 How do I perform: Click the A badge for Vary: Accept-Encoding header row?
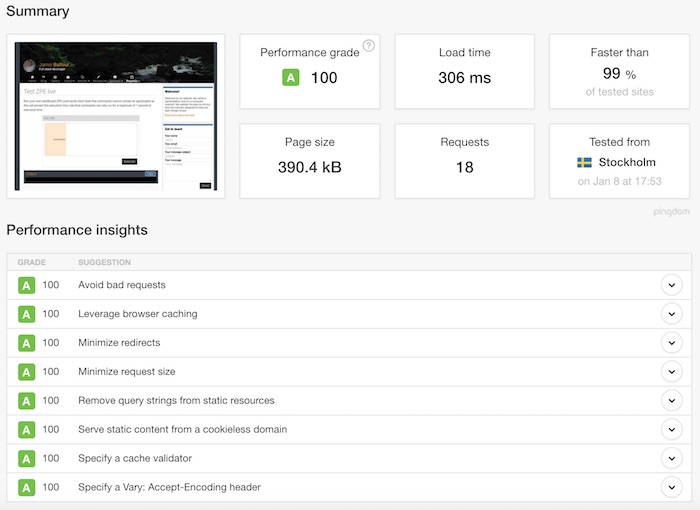[26, 488]
